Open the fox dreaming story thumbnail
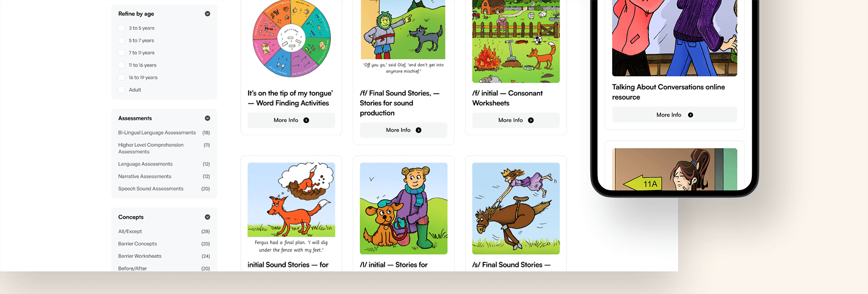This screenshot has width=868, height=294. 291,209
